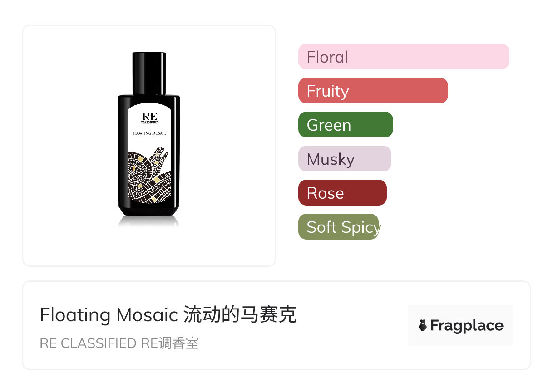This screenshot has width=553, height=392.
Task: Select the Floral accord bar
Action: click(404, 57)
